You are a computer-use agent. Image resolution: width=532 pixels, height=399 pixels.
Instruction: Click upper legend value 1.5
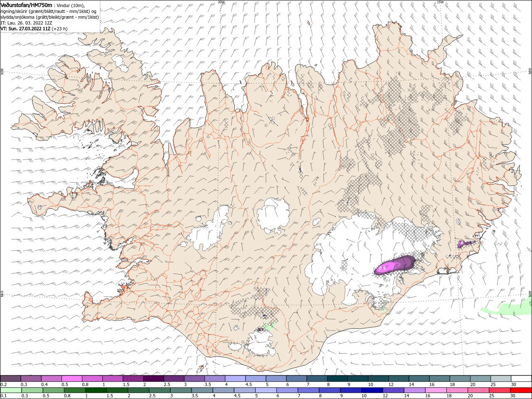(126, 384)
